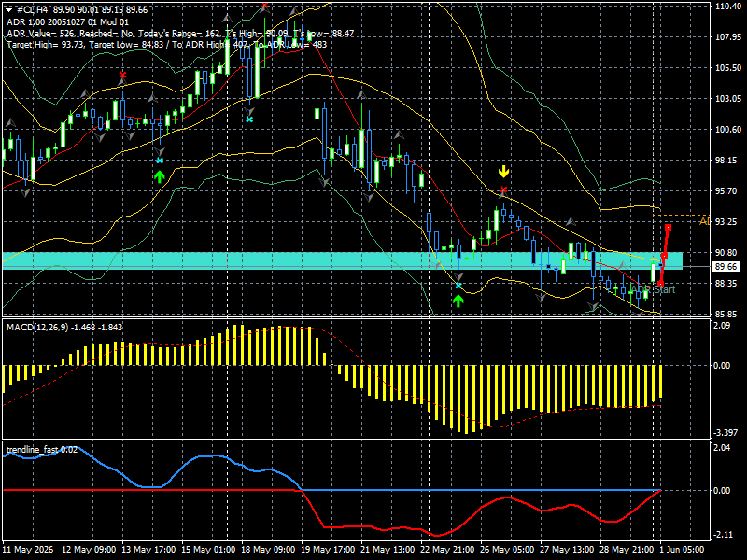Click the top red square of the red zigzag line

[x=669, y=228]
